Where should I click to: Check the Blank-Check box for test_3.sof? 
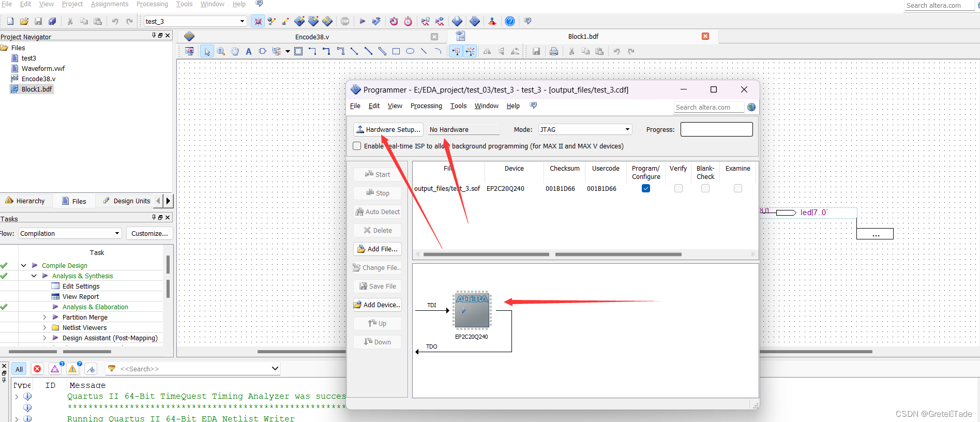pyautogui.click(x=705, y=188)
